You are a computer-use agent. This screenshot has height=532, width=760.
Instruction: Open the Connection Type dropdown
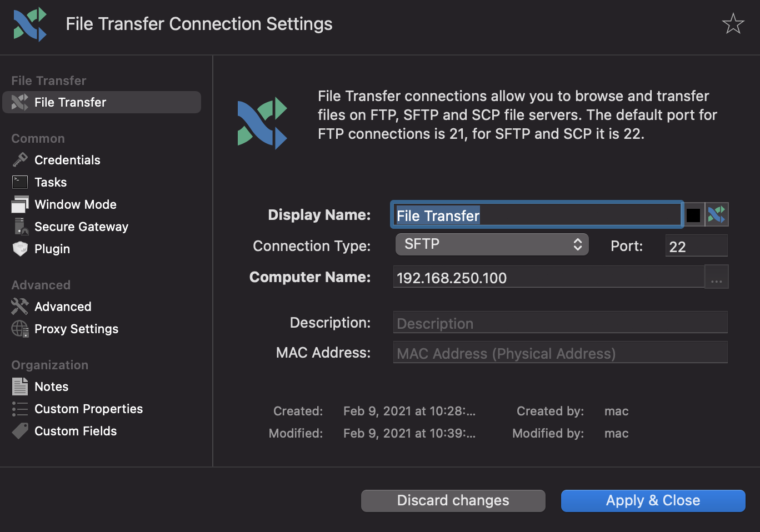491,244
